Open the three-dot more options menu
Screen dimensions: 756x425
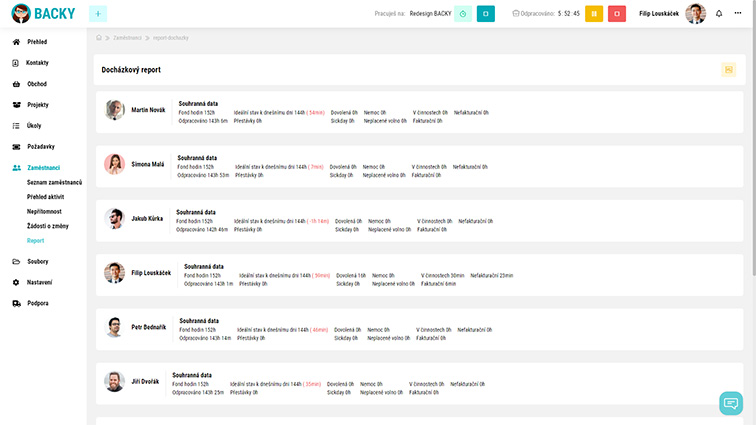[x=740, y=14]
